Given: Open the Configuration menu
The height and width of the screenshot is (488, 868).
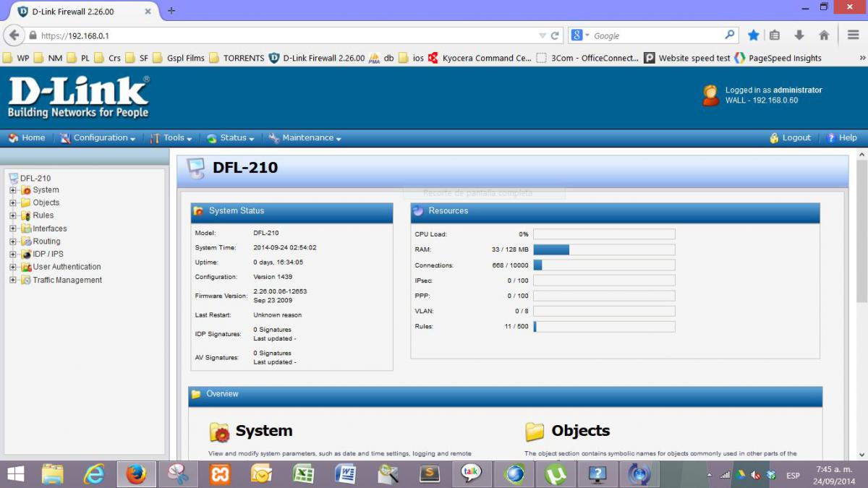Looking at the screenshot, I should tap(98, 138).
